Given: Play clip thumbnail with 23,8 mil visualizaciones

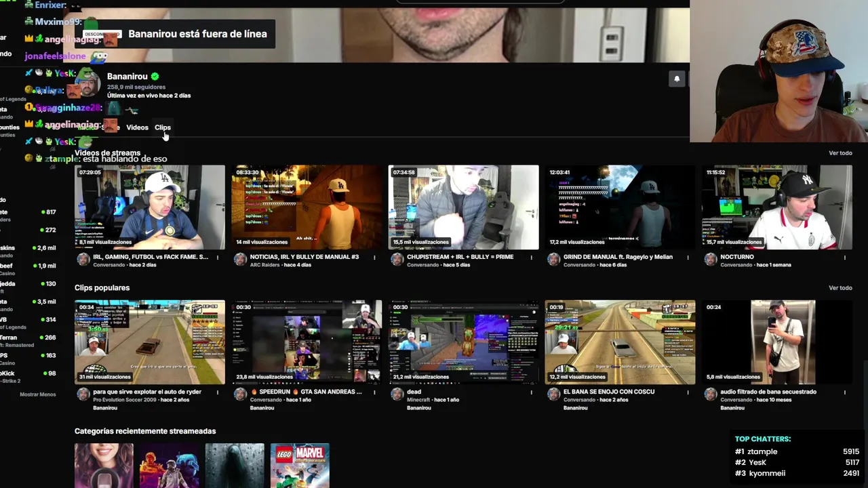Looking at the screenshot, I should coord(307,342).
